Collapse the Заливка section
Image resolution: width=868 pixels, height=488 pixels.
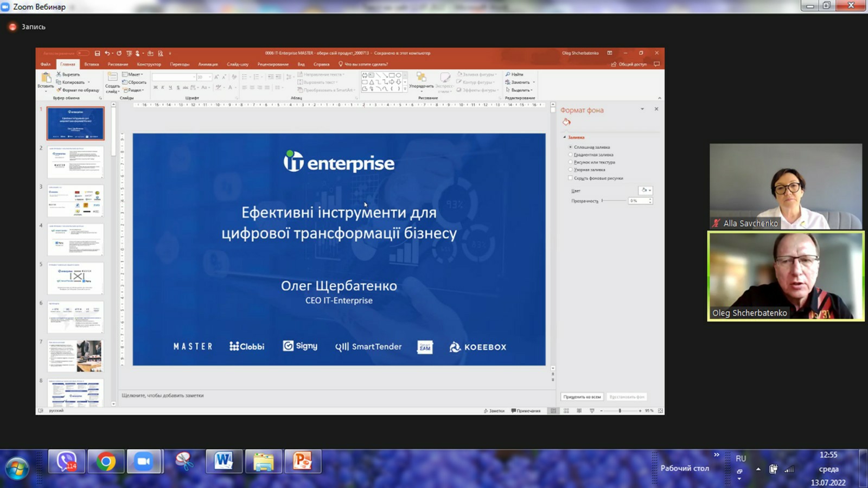pyautogui.click(x=565, y=138)
